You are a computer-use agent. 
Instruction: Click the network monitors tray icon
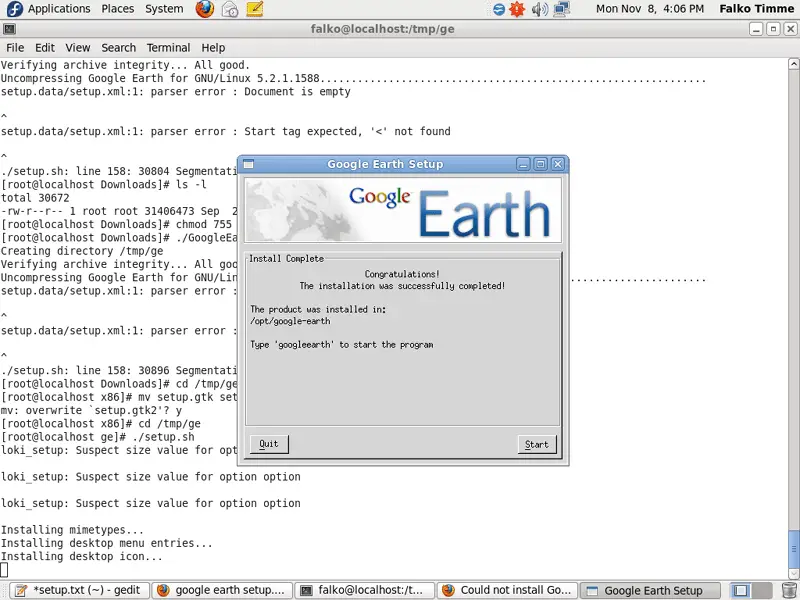(561, 9)
